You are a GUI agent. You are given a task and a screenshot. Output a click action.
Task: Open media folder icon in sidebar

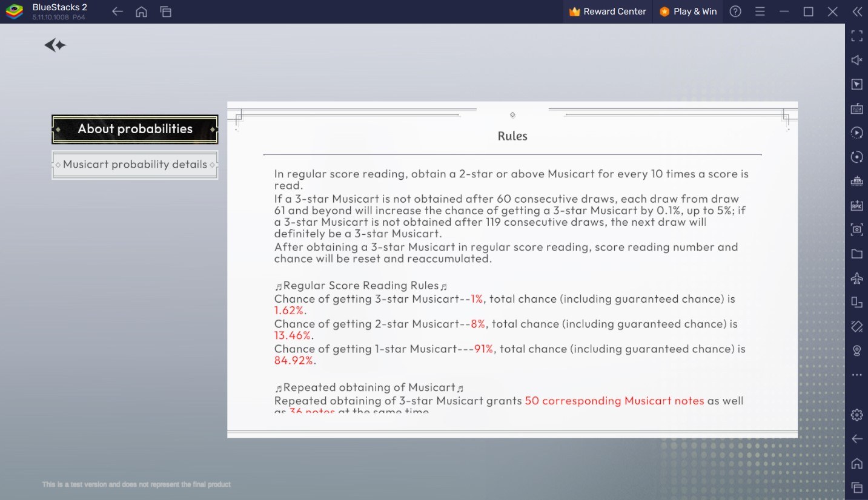(x=856, y=254)
